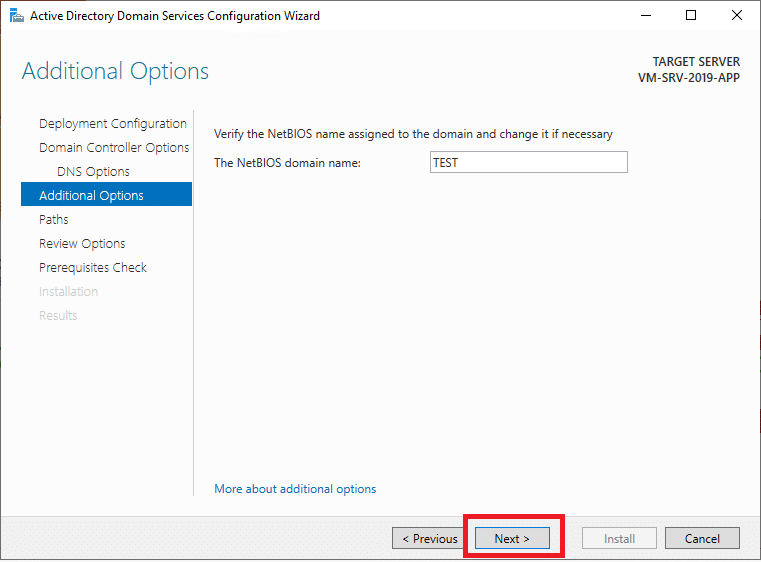
Task: Select the highlighted Additional Options step
Action: click(91, 196)
